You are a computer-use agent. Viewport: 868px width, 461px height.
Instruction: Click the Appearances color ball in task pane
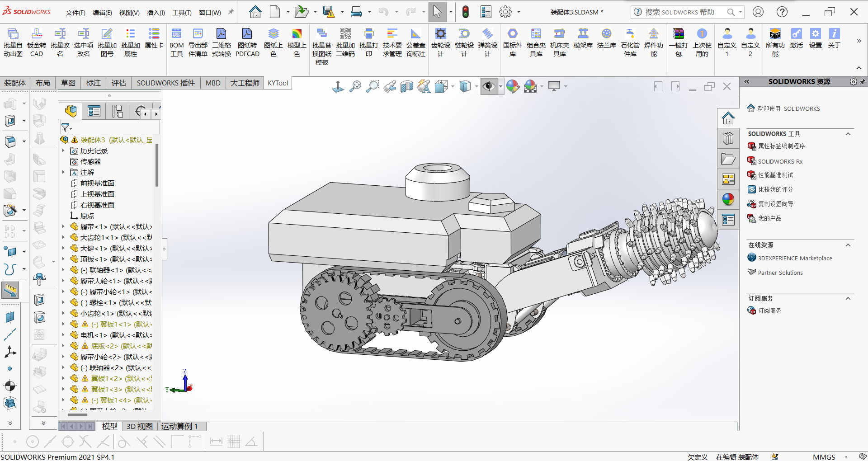[x=728, y=199]
